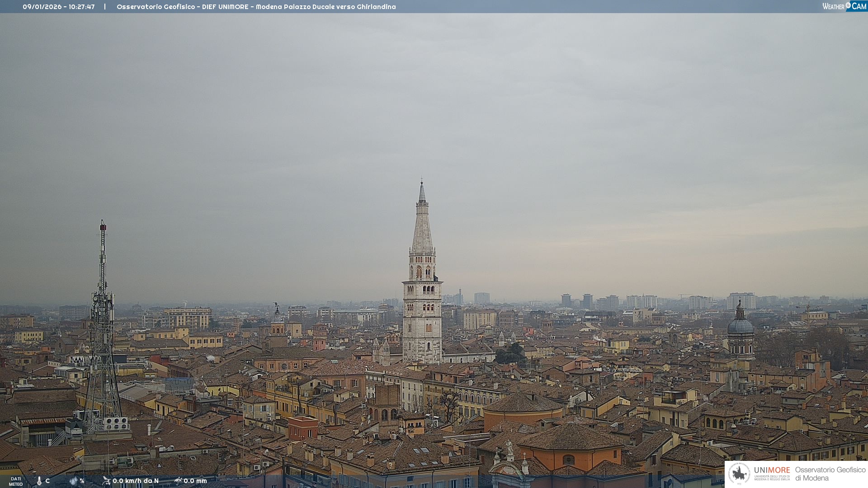Click the temperature C unit label
The width and height of the screenshot is (868, 488).
pyautogui.click(x=47, y=481)
